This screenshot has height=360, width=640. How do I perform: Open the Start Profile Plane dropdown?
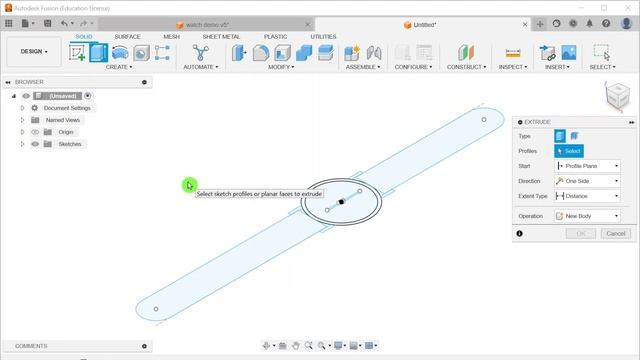tap(587, 166)
